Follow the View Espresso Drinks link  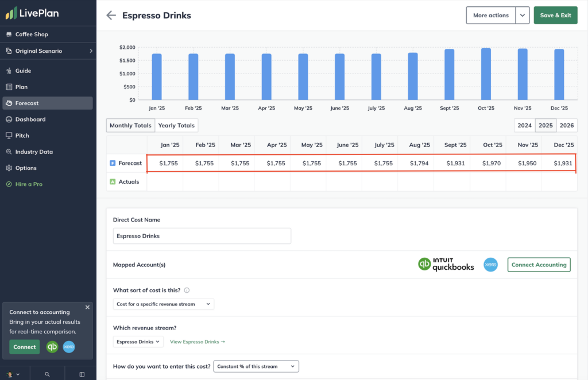(x=198, y=342)
